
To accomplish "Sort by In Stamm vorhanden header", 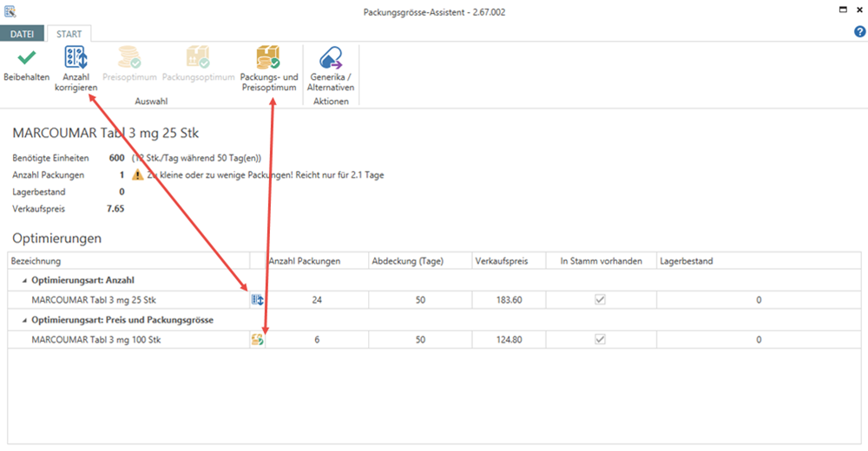I will pyautogui.click(x=602, y=261).
